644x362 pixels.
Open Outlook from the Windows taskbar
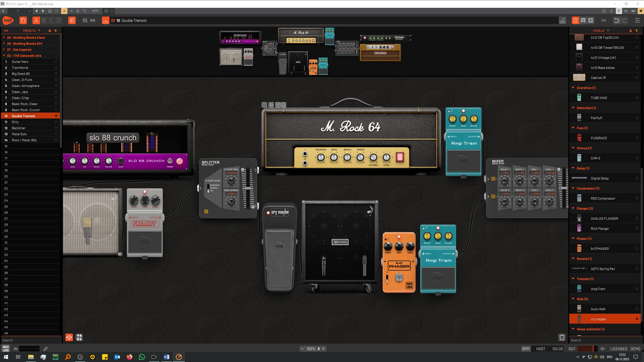point(117,357)
